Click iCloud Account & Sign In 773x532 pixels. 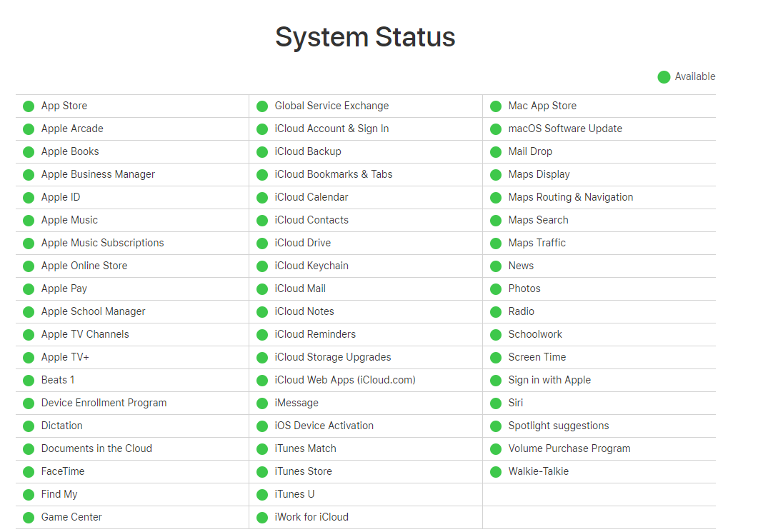click(331, 129)
